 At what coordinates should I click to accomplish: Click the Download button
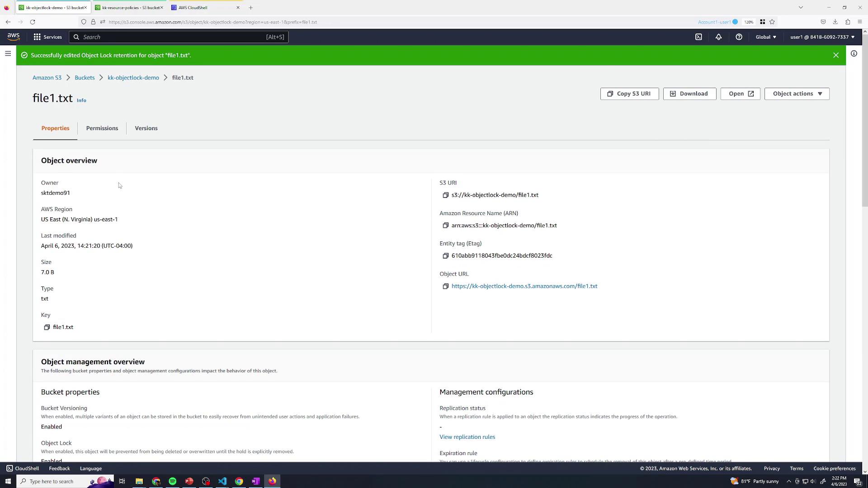689,94
